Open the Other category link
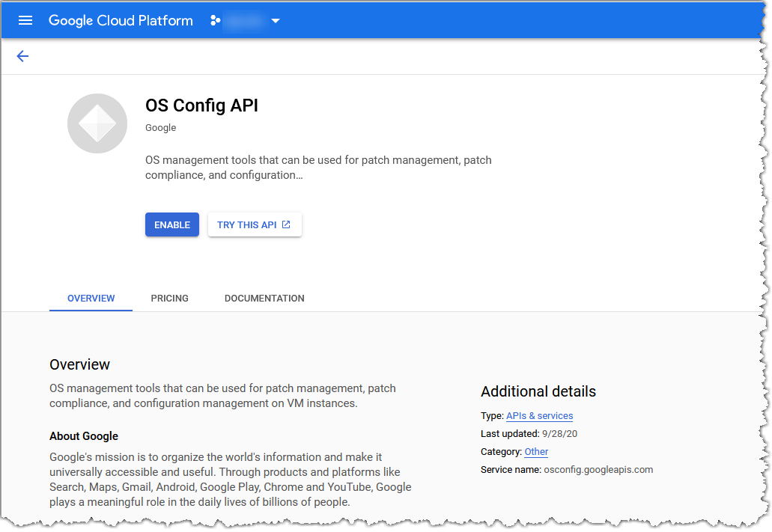 click(x=536, y=452)
